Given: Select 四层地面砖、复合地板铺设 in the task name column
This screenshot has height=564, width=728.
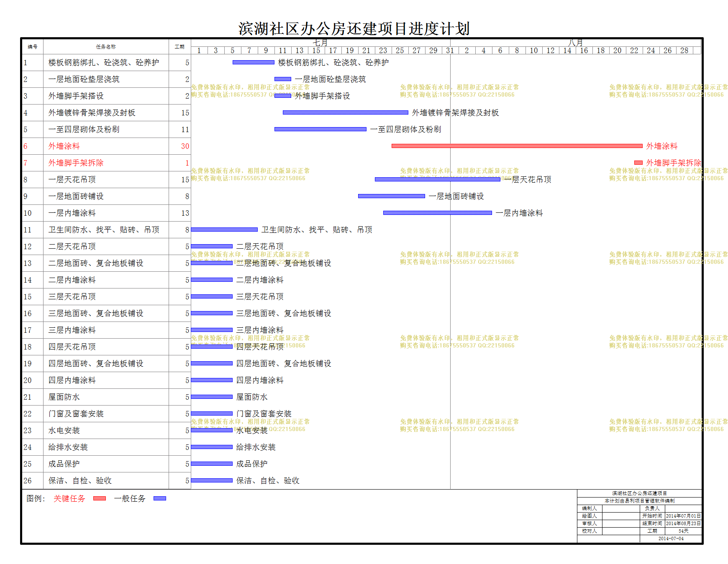Looking at the screenshot, I should click(96, 363).
